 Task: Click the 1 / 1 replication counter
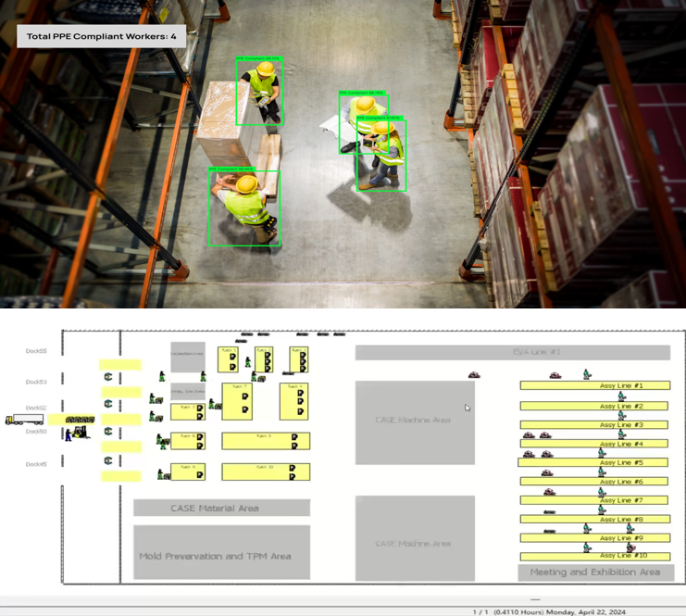(480, 612)
